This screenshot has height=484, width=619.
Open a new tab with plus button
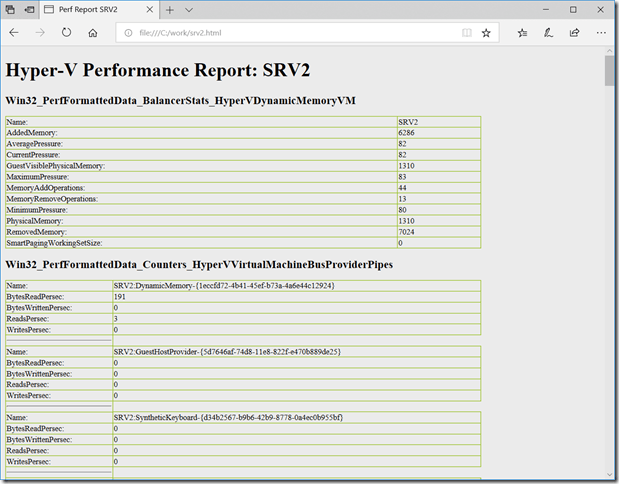pos(170,10)
